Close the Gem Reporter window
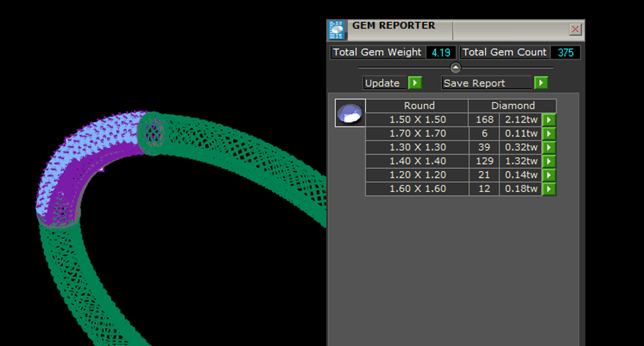This screenshot has height=346, width=644. [575, 29]
